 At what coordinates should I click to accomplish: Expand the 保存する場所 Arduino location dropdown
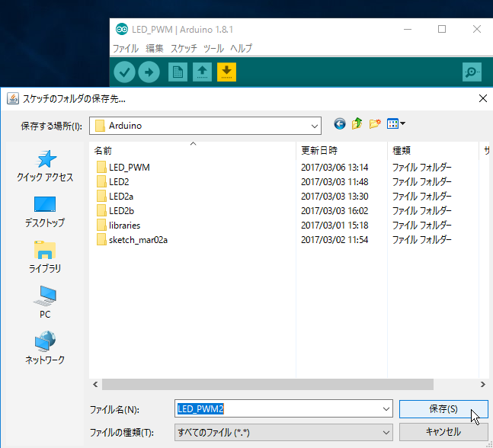314,126
